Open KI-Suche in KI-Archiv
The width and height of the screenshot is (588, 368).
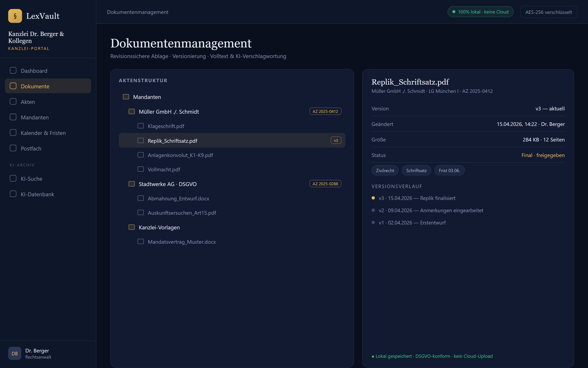48,179
